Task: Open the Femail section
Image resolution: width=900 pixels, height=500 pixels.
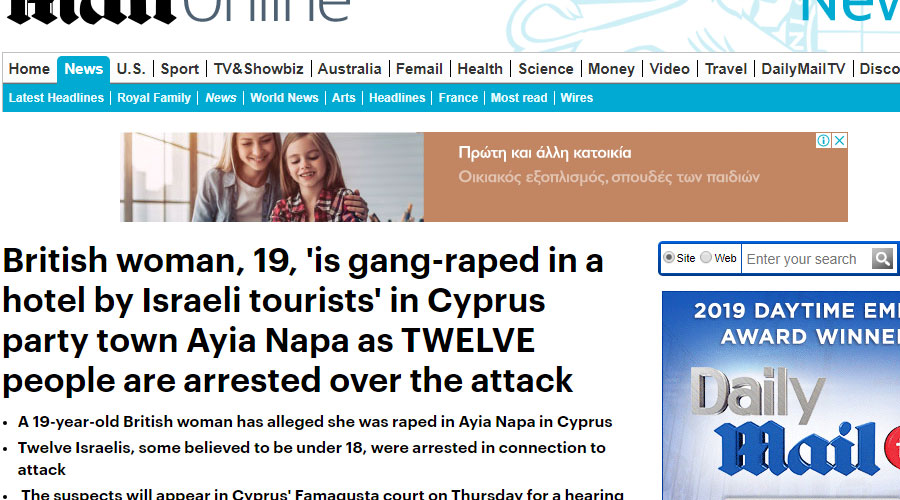Action: (419, 69)
